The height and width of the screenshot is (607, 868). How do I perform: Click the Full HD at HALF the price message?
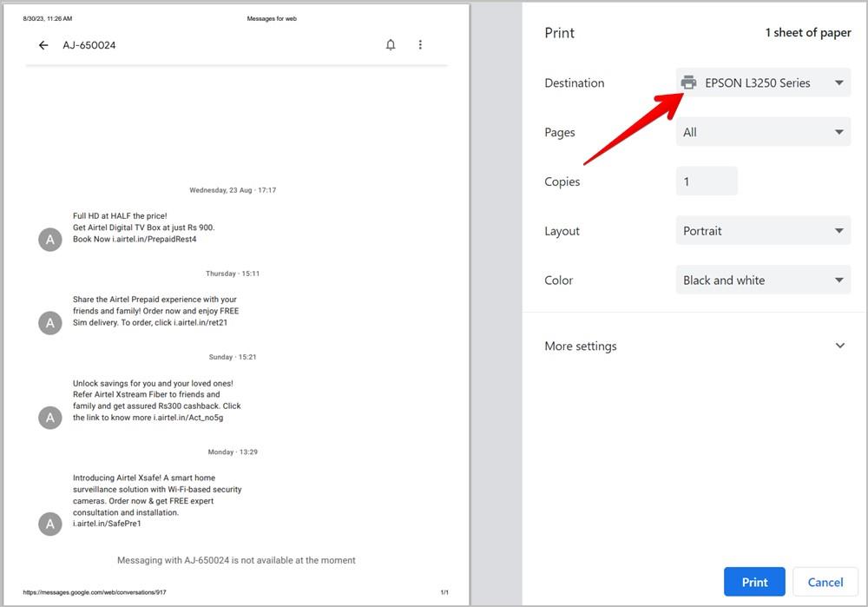pyautogui.click(x=144, y=228)
